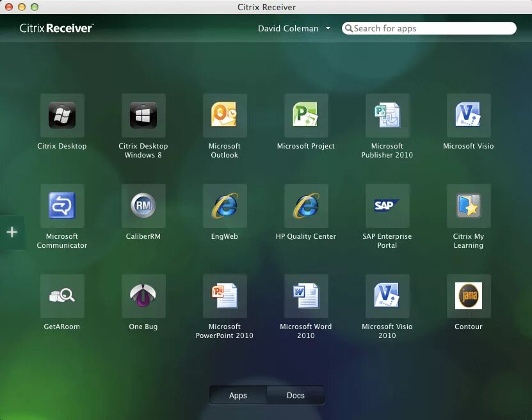Switch to the Docs tab
This screenshot has width=532, height=420.
[296, 395]
